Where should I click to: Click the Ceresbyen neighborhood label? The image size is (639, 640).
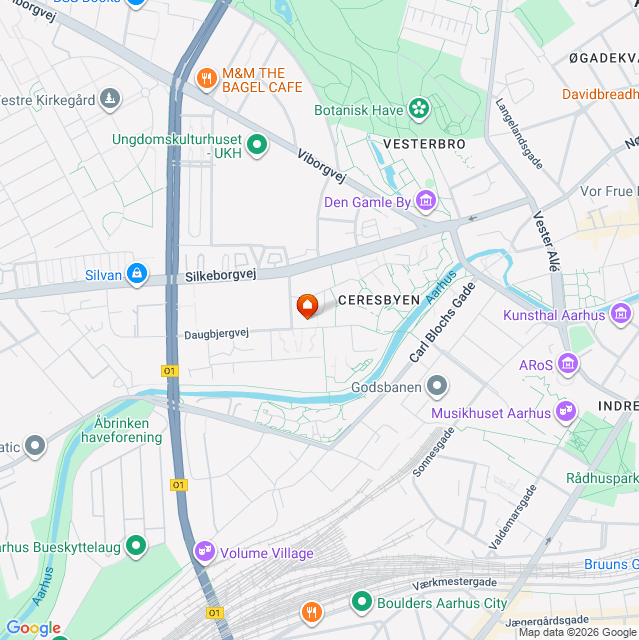pyautogui.click(x=379, y=300)
